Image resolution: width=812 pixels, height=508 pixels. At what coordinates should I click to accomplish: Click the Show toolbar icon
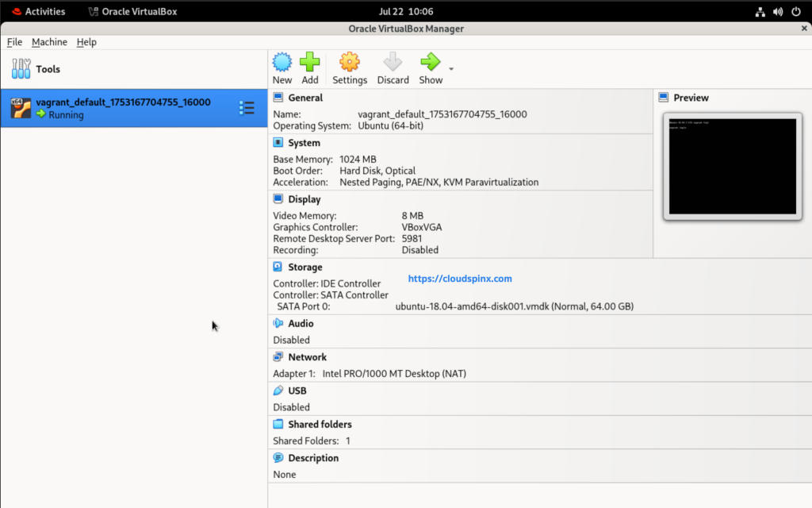coord(430,67)
